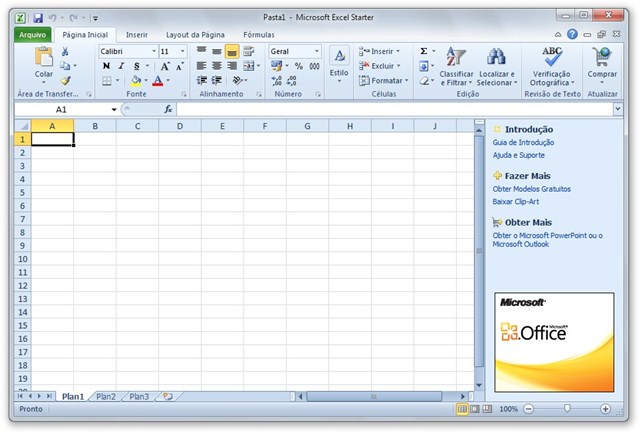Open the fill color dropdown arrow
Screen dimensions: 640x434
pos(146,80)
